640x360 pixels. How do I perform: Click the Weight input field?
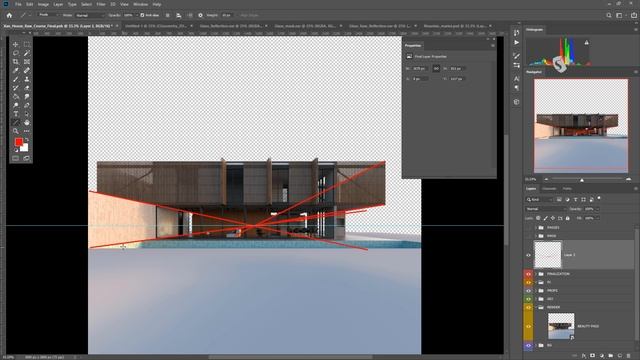pos(227,15)
